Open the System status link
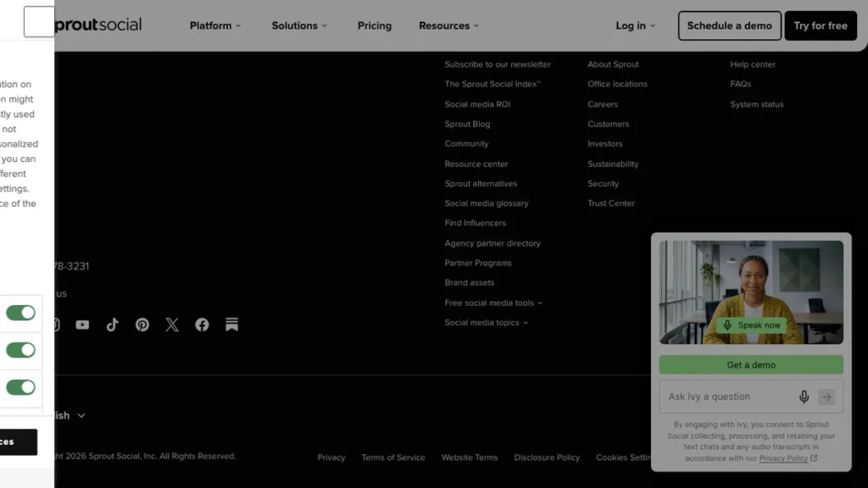 757,104
